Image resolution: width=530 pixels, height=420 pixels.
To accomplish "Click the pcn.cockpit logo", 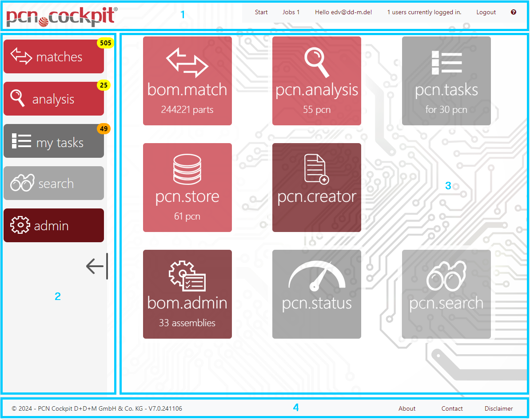I will pos(62,17).
